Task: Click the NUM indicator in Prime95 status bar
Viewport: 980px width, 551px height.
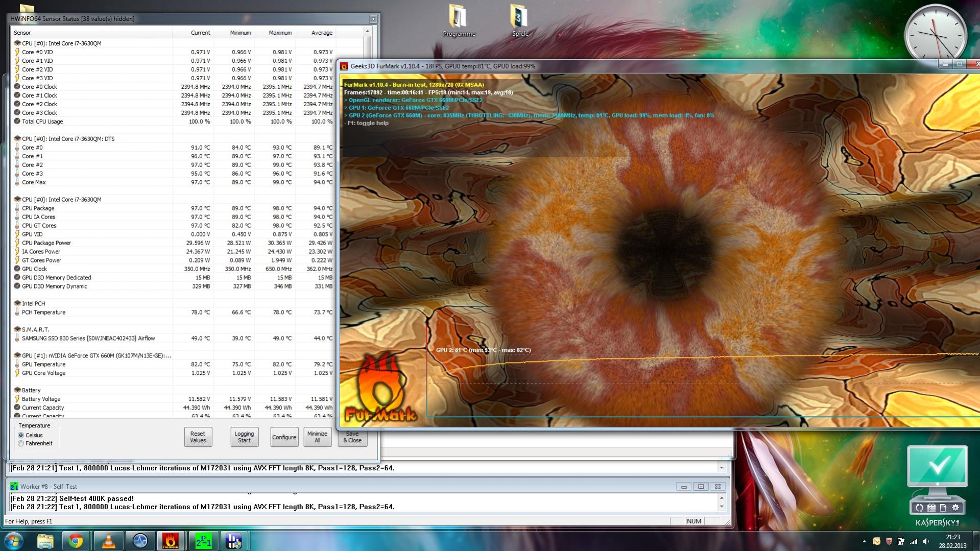Action: (694, 521)
